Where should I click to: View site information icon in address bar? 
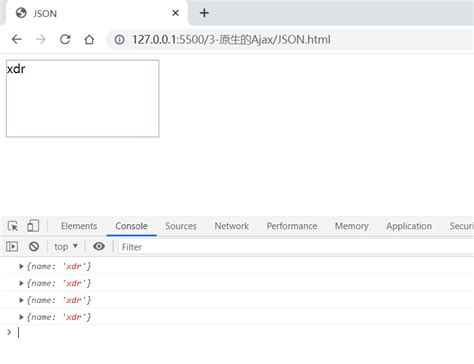pyautogui.click(x=119, y=40)
